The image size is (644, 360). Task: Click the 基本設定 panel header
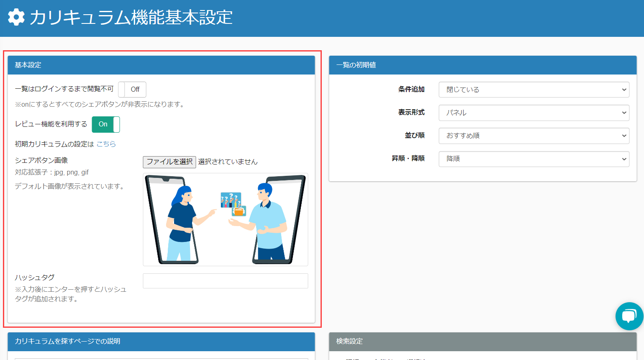(161, 65)
